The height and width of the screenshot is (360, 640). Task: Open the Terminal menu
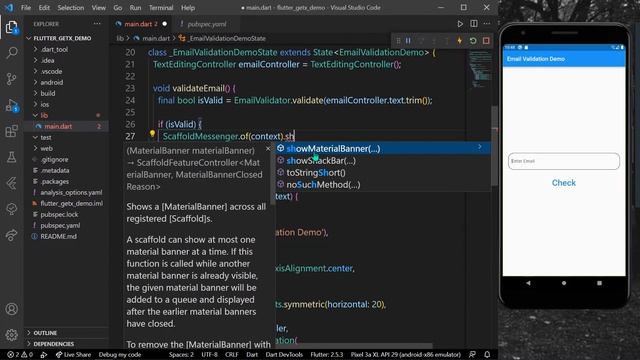pyautogui.click(x=161, y=8)
